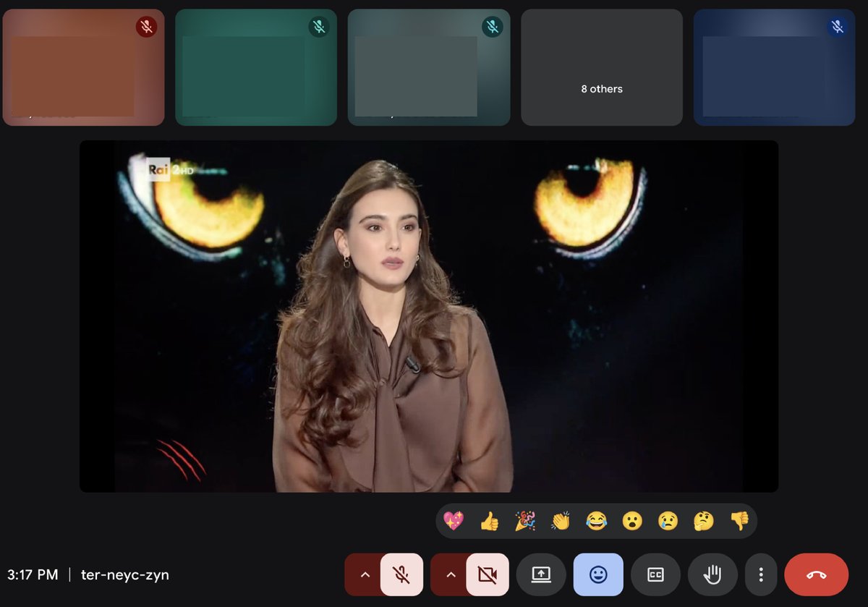Send the sparkling heart reaction
The width and height of the screenshot is (868, 607).
pyautogui.click(x=454, y=521)
